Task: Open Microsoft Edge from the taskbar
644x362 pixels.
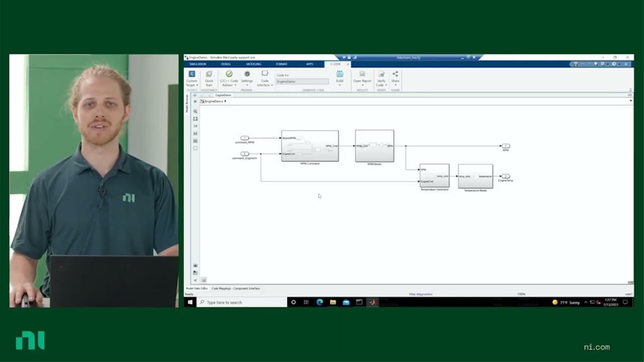Action: pos(319,302)
